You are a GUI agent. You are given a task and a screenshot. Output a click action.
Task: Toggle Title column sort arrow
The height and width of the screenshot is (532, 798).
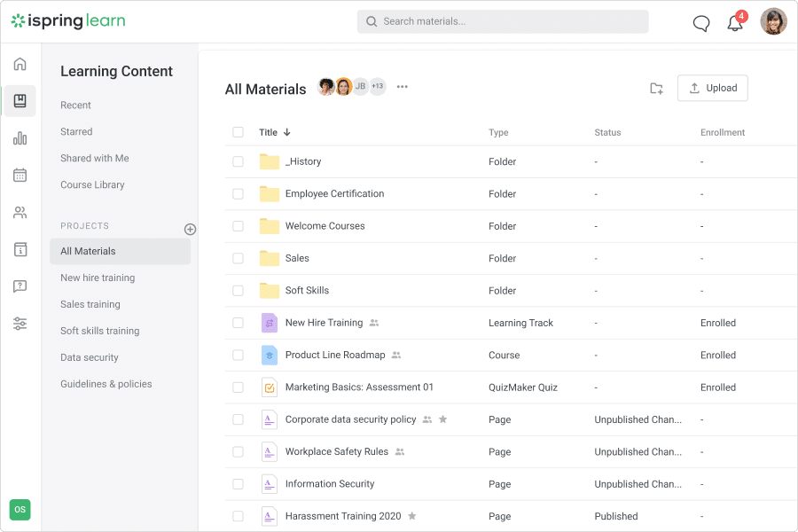coord(286,133)
